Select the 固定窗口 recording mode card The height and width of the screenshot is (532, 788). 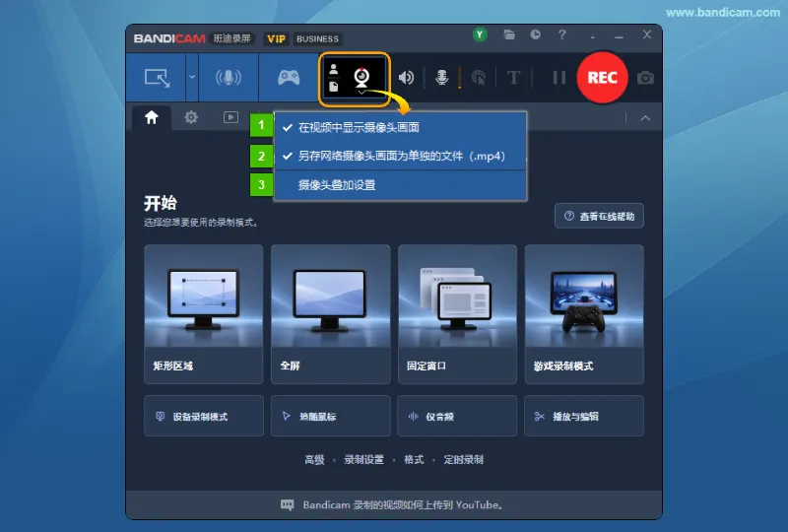click(x=457, y=314)
